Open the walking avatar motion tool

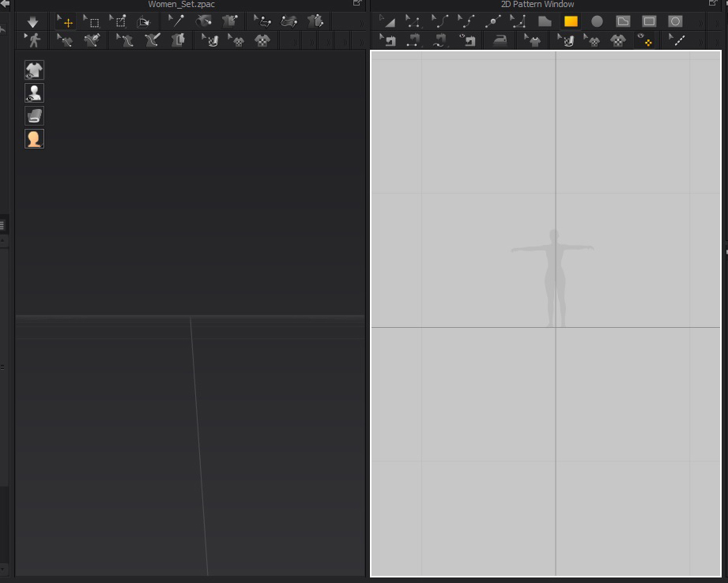(32, 41)
